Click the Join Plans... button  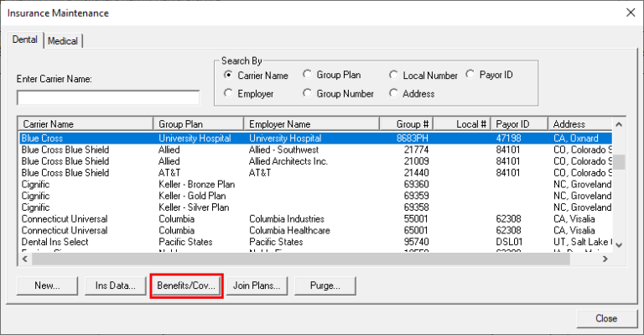257,285
